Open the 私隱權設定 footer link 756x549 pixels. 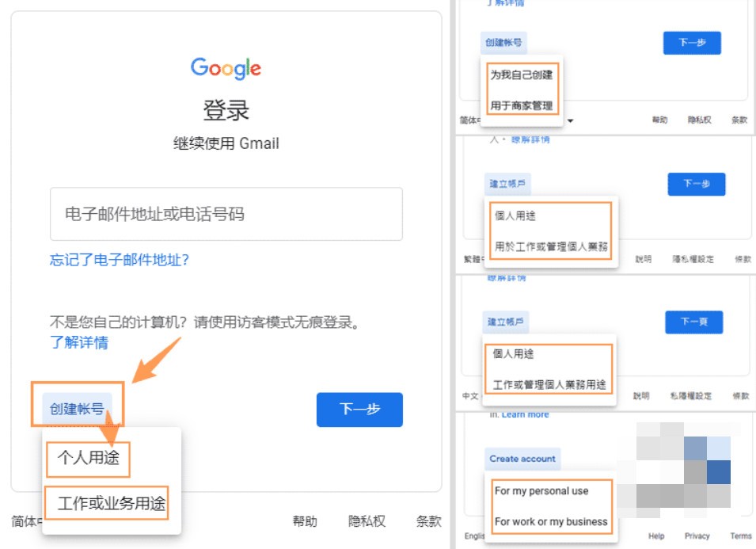690,396
